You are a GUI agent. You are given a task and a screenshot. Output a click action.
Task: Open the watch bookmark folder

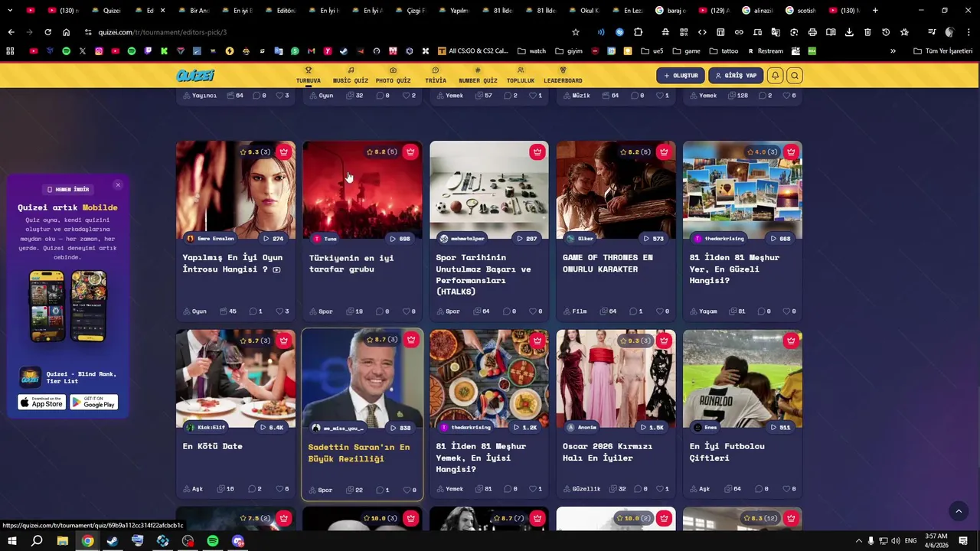click(x=532, y=51)
